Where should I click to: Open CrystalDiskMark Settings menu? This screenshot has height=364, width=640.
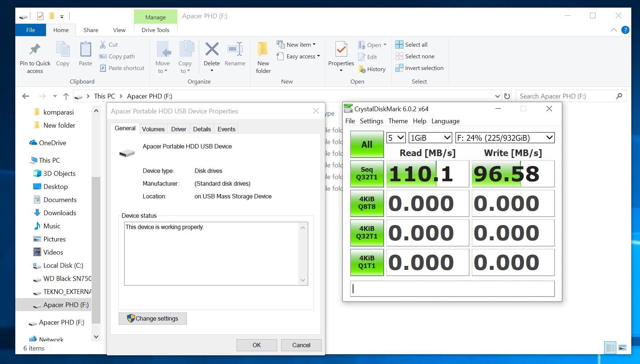[371, 121]
